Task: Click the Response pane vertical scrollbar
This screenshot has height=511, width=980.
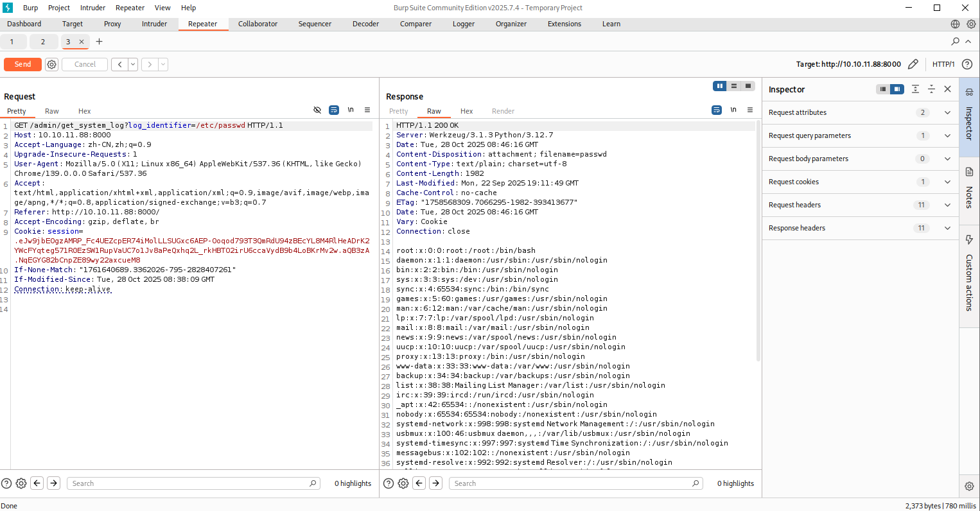Action: (x=758, y=241)
